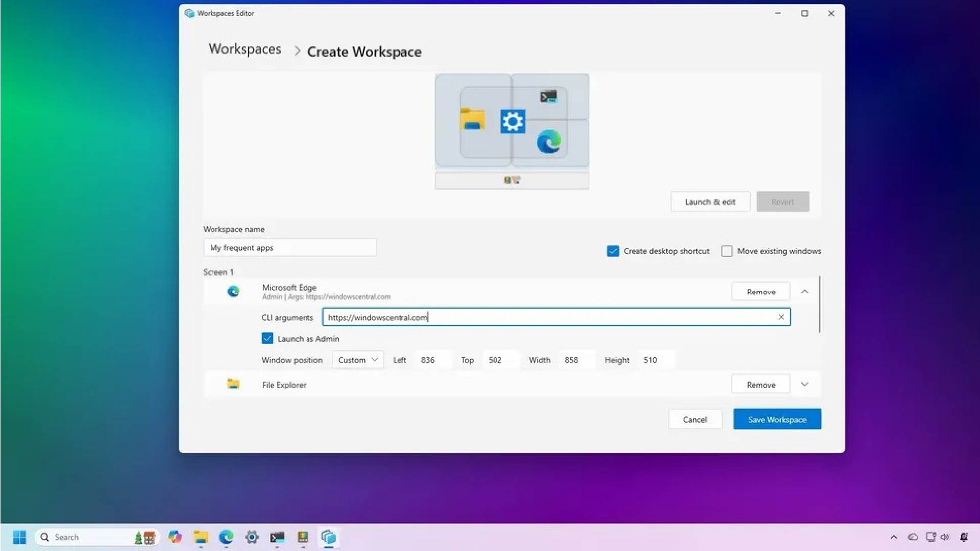Go back to Workspaces breadcrumb
980x551 pixels.
[x=244, y=49]
